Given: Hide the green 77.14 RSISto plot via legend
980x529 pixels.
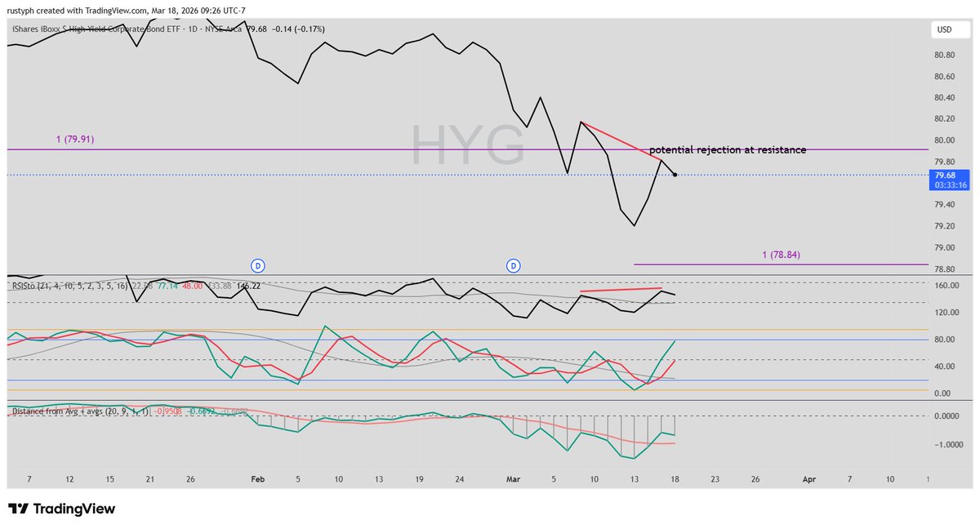Looking at the screenshot, I should pos(167,287).
